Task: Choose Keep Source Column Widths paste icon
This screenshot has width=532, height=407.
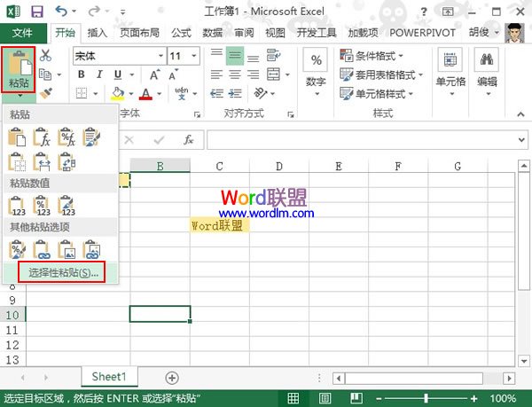Action: [x=42, y=161]
